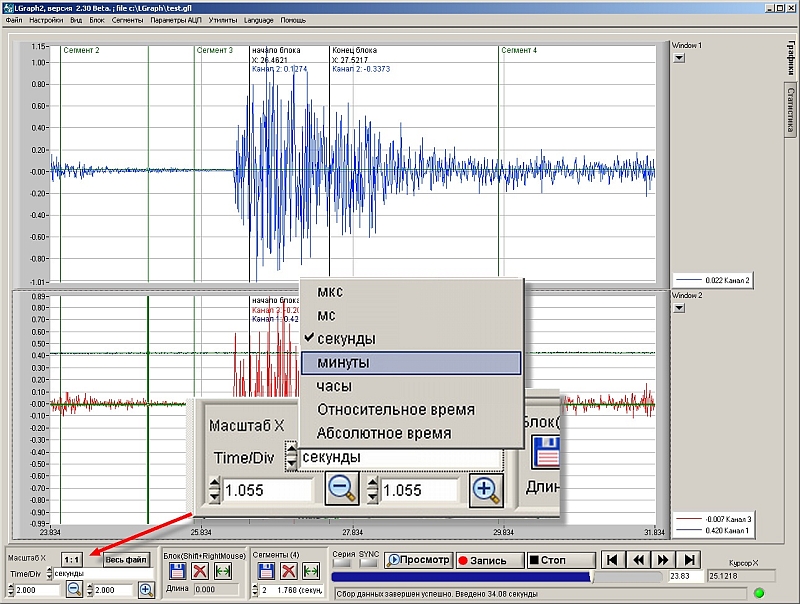Jump to the file start with the skip-to-first button
This screenshot has width=800, height=604.
pos(613,560)
